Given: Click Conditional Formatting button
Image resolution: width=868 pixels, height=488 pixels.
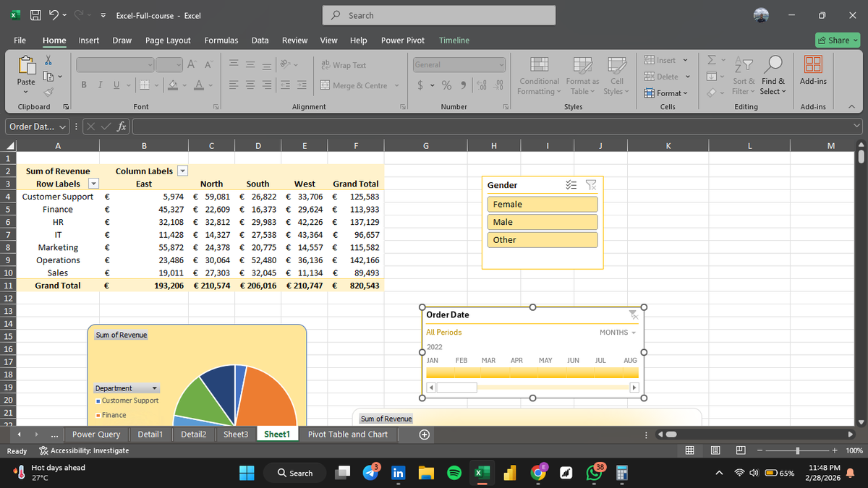Looking at the screenshot, I should tap(538, 75).
